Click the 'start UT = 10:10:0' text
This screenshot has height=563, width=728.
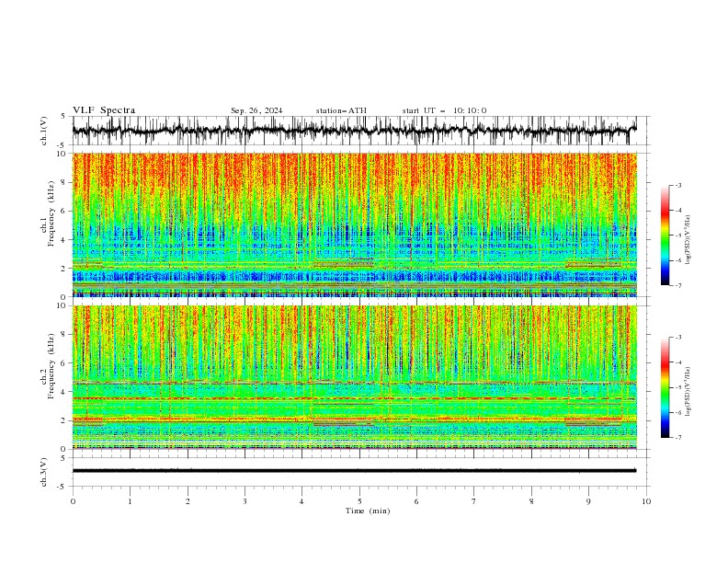[444, 110]
